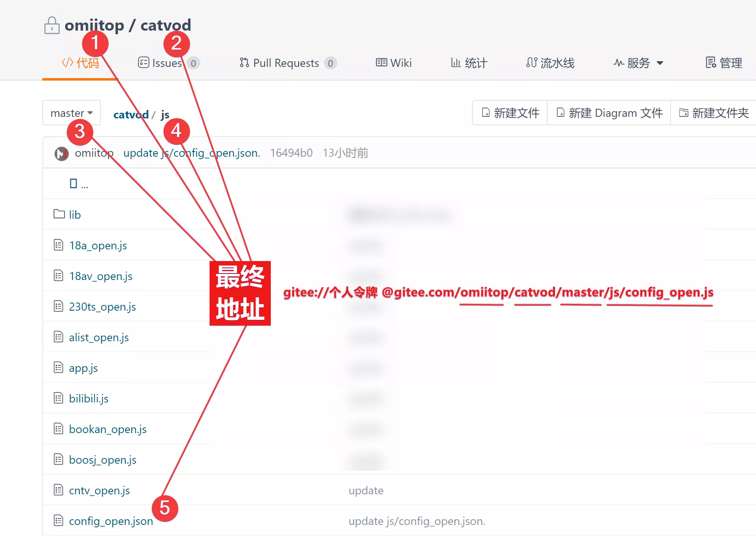This screenshot has width=756, height=537.
Task: Go to the catvod breadcrumb link
Action: 131,114
